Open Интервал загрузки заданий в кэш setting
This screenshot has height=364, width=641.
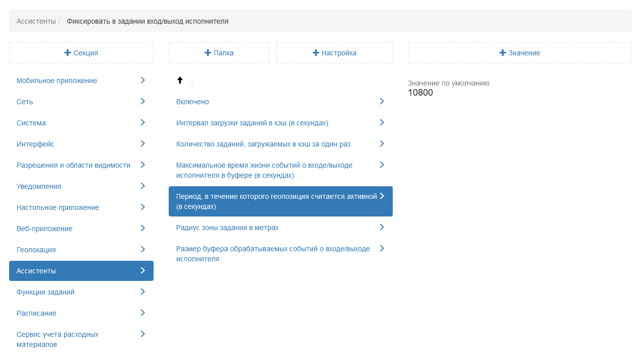tap(252, 123)
